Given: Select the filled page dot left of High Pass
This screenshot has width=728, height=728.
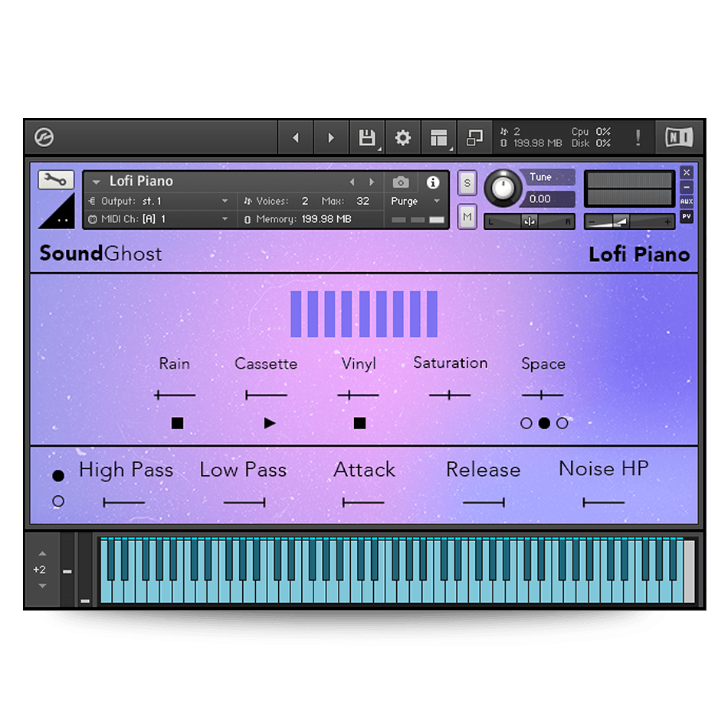Looking at the screenshot, I should [58, 475].
